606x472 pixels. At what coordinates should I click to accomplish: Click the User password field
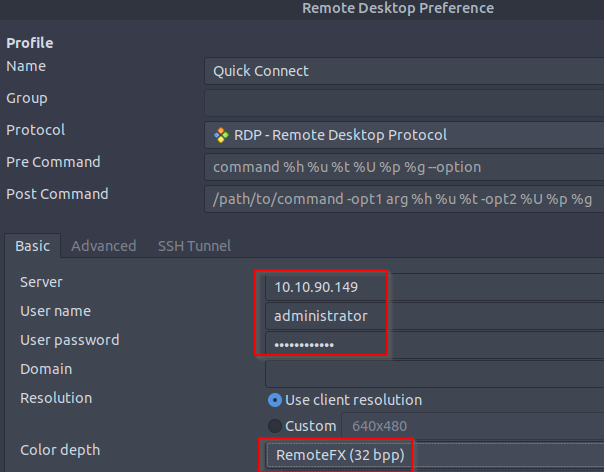(435, 345)
